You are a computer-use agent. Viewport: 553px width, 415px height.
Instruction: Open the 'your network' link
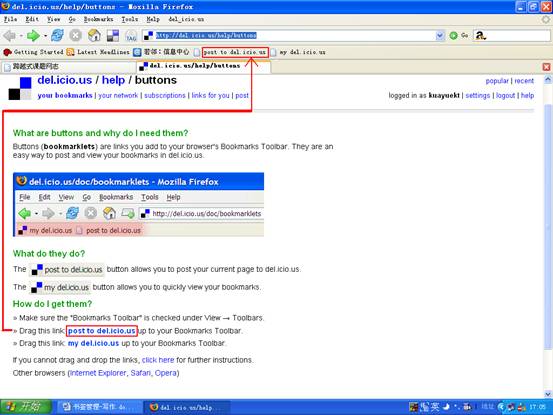[118, 95]
